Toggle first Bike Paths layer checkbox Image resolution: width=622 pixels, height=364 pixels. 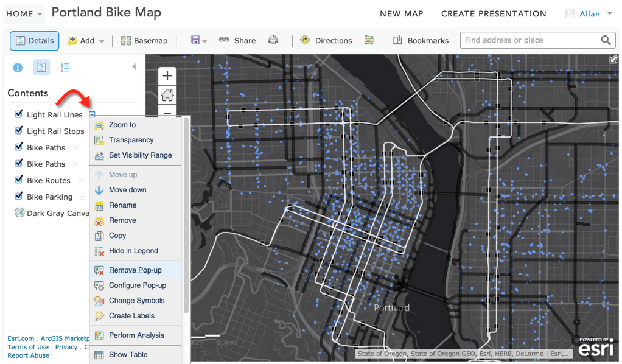coord(18,147)
